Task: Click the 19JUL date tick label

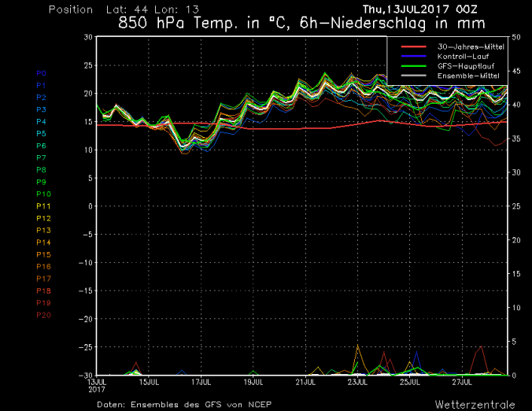Action: pyautogui.click(x=253, y=382)
